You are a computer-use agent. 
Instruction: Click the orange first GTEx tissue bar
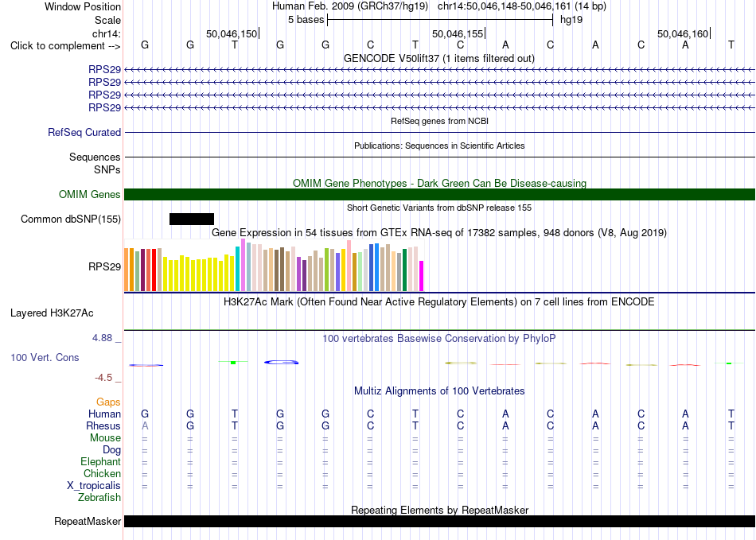click(127, 270)
